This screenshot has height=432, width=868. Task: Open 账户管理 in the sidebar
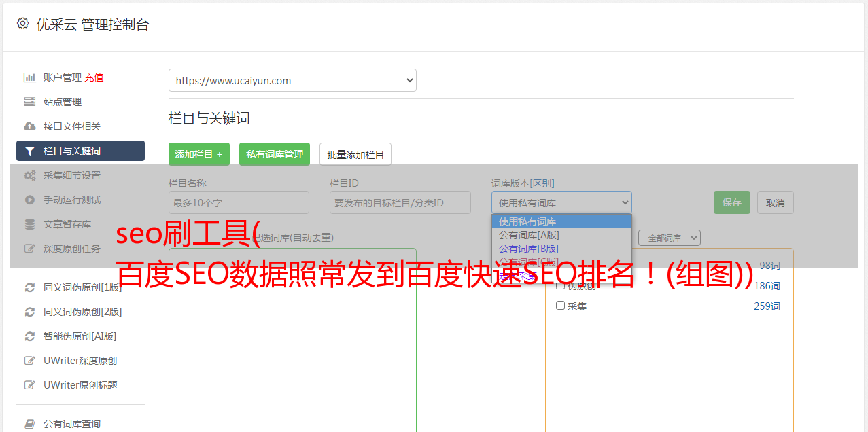[x=62, y=77]
